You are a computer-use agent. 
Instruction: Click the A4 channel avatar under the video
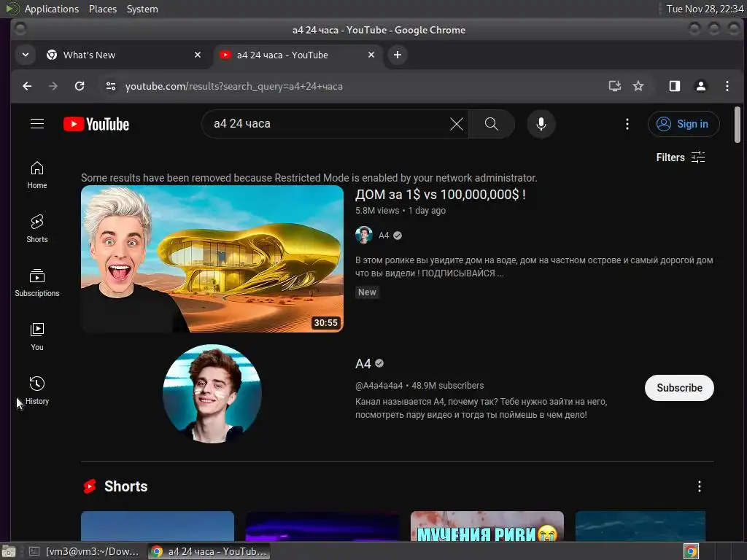coord(364,236)
